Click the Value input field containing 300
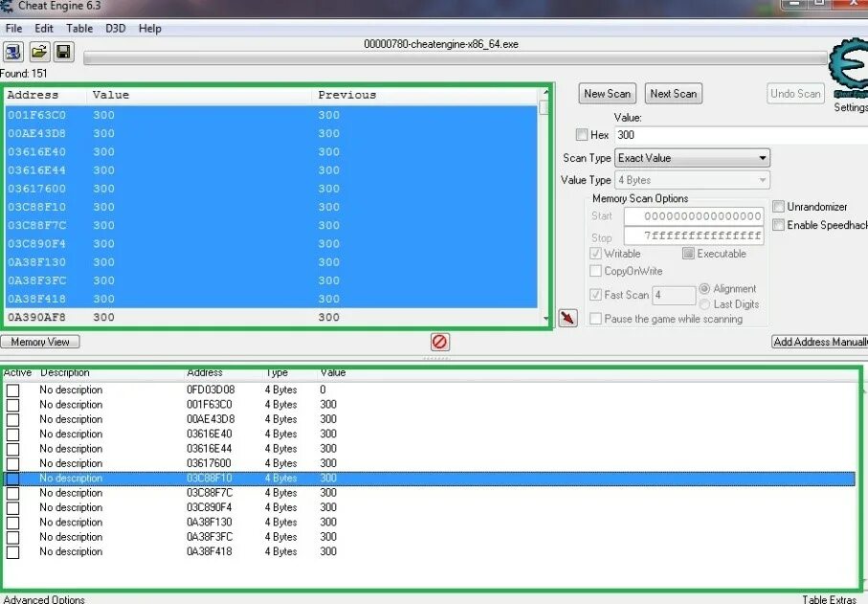868x604 pixels. pyautogui.click(x=742, y=135)
